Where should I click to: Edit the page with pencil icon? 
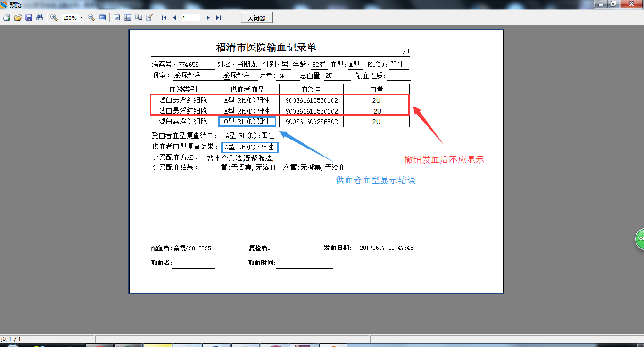click(x=149, y=17)
